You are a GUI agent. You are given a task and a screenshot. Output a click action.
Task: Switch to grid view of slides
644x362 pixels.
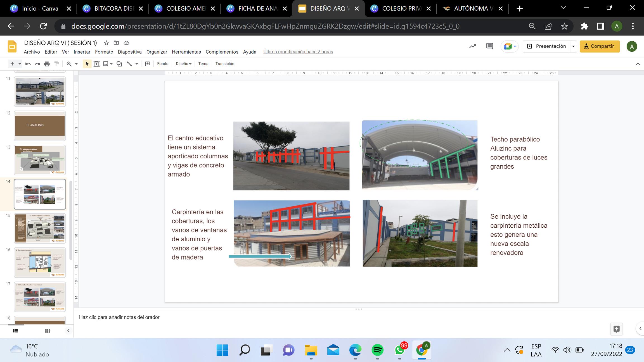(48, 331)
